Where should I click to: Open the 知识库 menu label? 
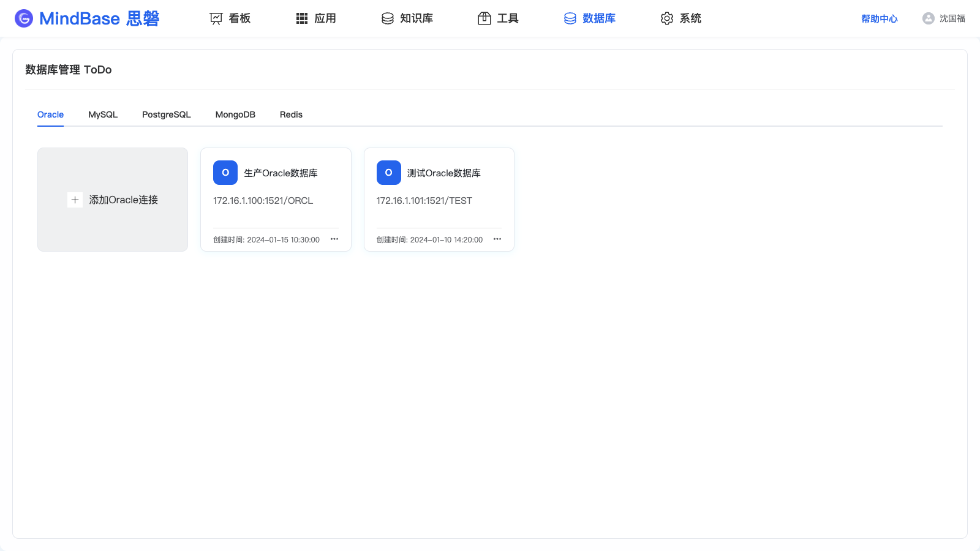(x=417, y=18)
